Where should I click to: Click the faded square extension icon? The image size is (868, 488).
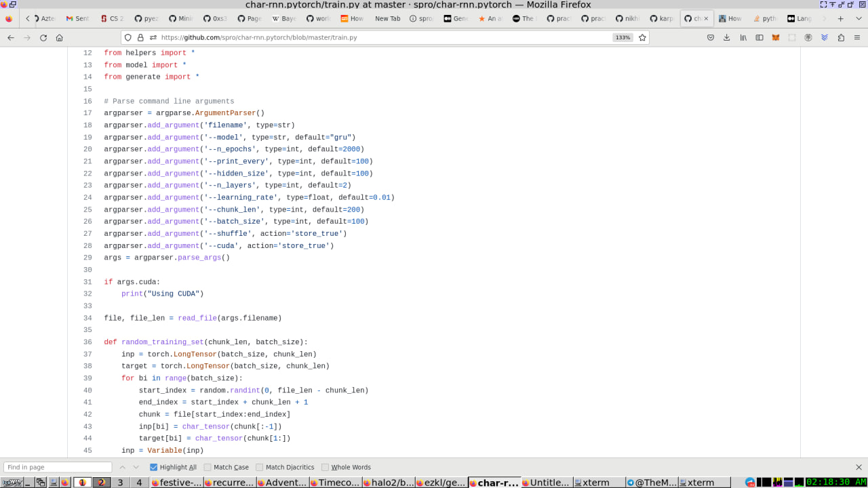792,38
